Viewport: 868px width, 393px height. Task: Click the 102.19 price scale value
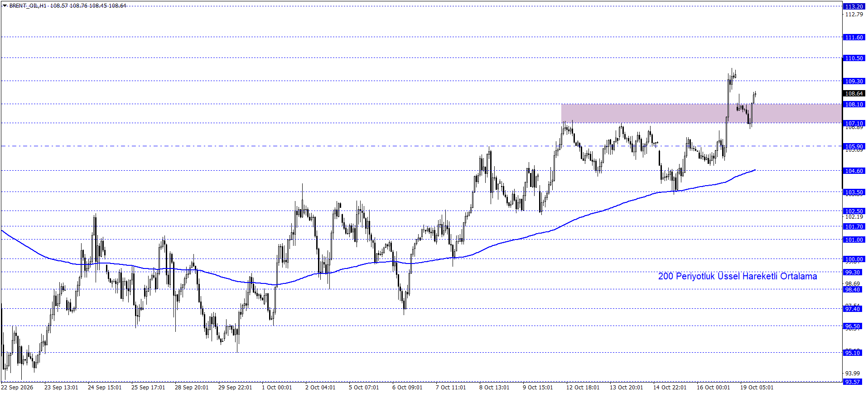coord(854,217)
